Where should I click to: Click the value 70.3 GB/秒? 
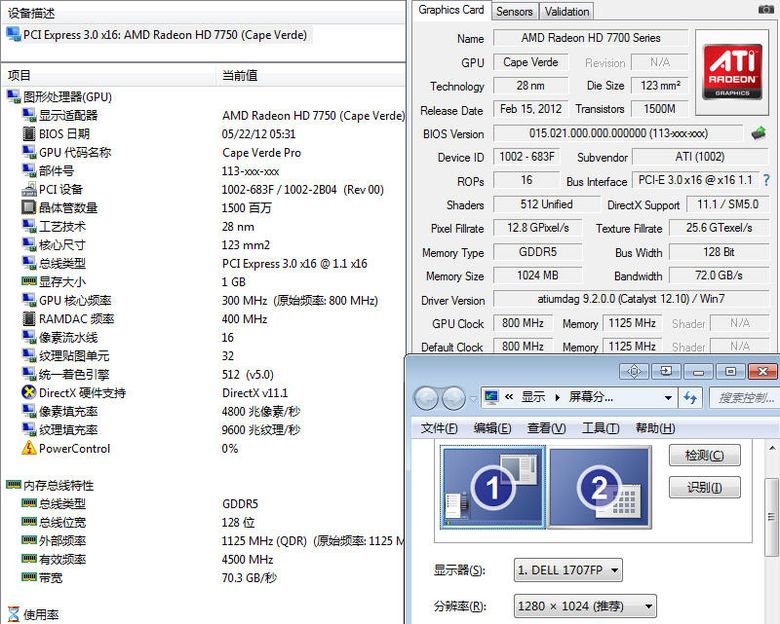(249, 577)
